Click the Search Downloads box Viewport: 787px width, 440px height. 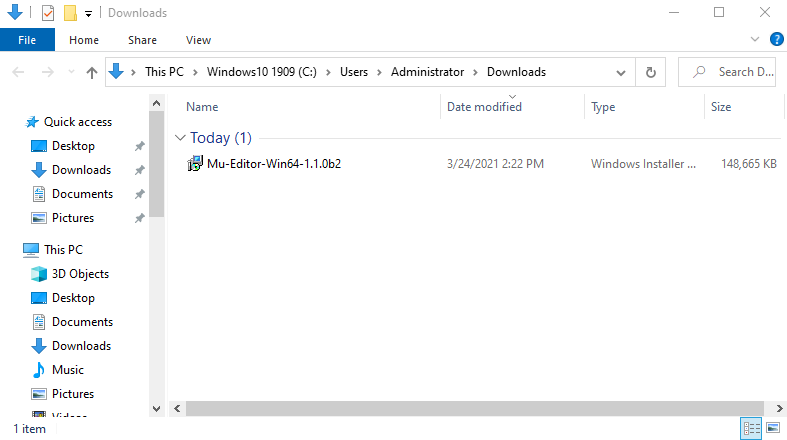[727, 72]
